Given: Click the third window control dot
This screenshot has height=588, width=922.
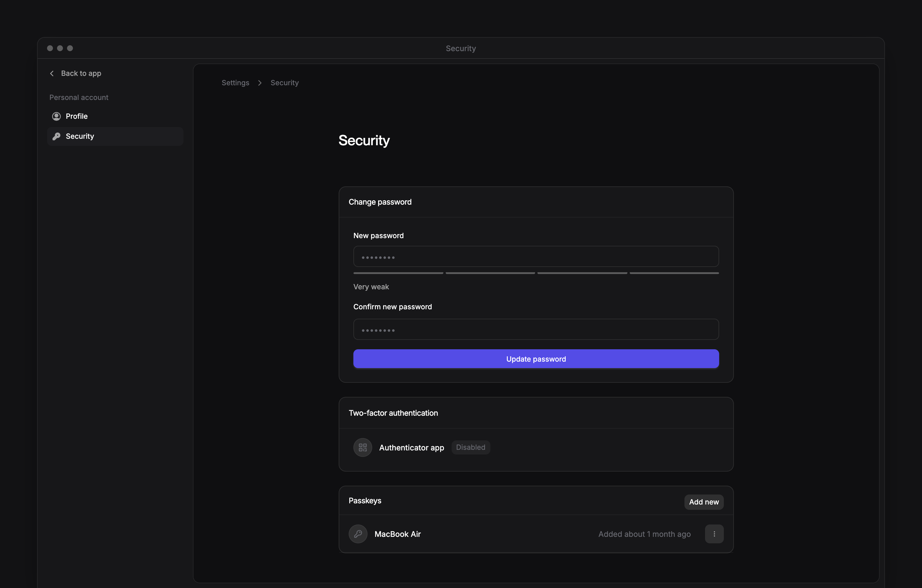Looking at the screenshot, I should (x=70, y=48).
